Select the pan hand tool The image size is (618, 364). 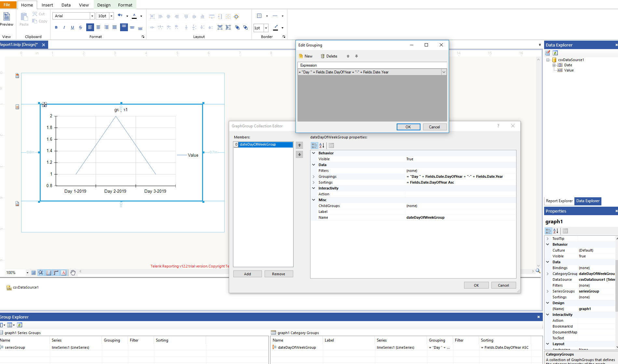(73, 273)
